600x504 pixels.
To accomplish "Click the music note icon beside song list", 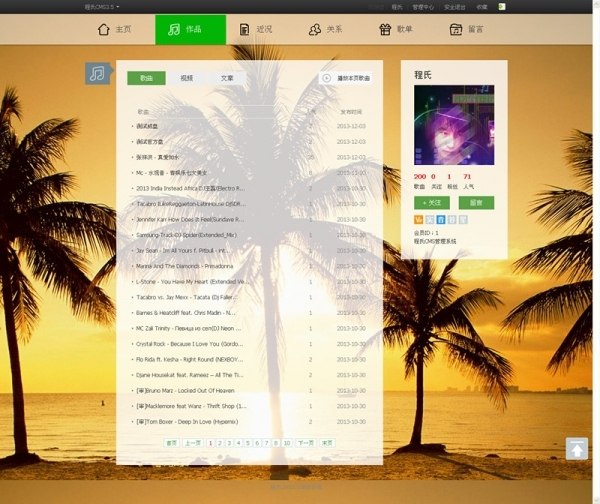I will point(97,74).
